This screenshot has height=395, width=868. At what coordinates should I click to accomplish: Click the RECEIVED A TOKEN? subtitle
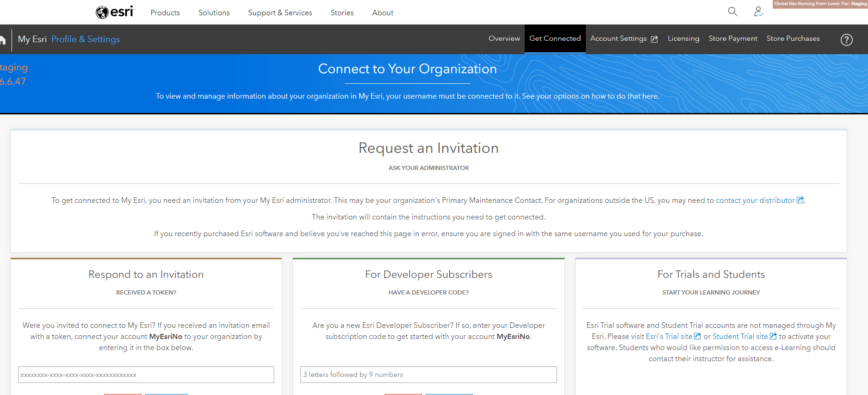(146, 293)
